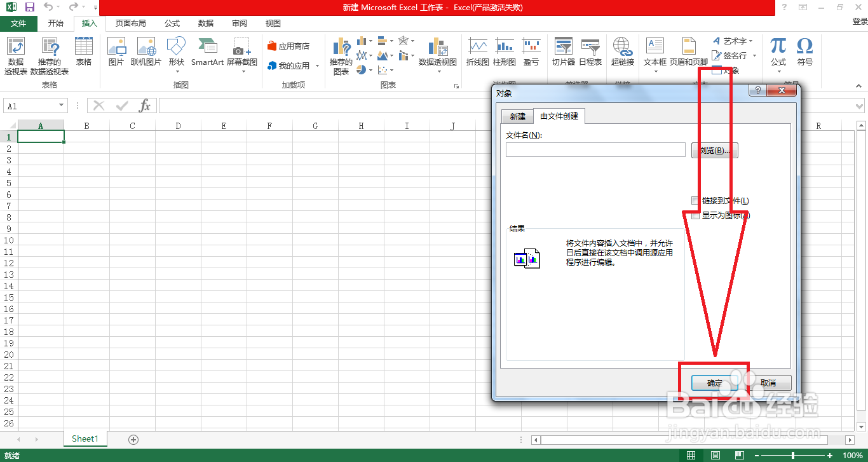The width and height of the screenshot is (868, 462).
Task: Insert a Table (表格)
Action: [x=84, y=52]
